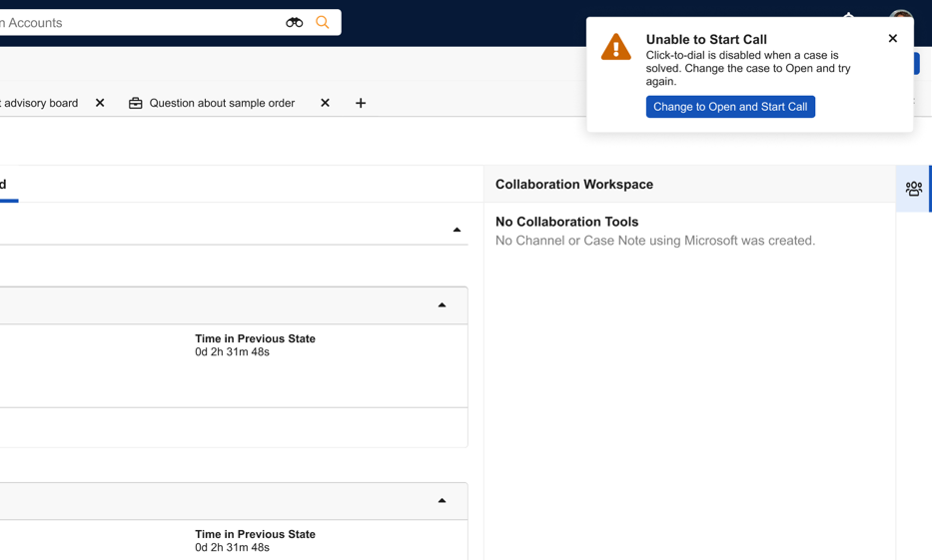Close the Question about sample order tab
932x560 pixels.
coord(325,103)
